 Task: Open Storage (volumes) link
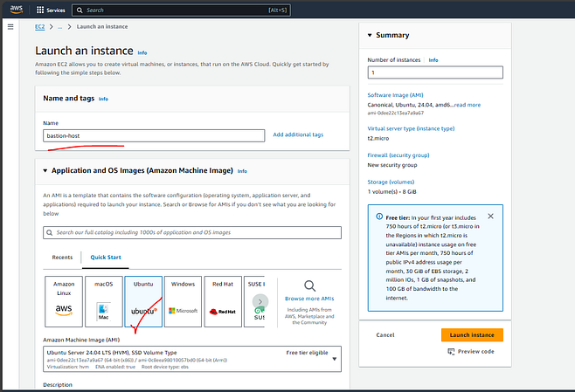pyautogui.click(x=391, y=182)
